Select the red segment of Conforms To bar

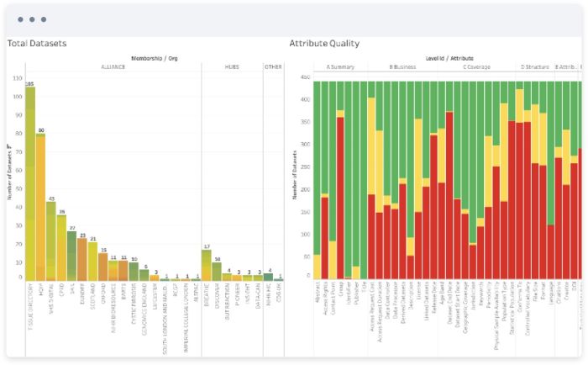(x=519, y=200)
